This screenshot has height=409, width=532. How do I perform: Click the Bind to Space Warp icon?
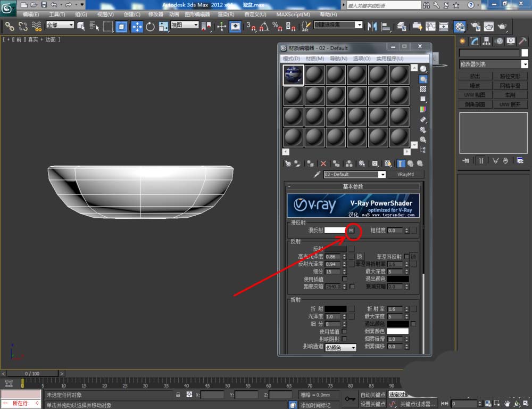pyautogui.click(x=36, y=27)
